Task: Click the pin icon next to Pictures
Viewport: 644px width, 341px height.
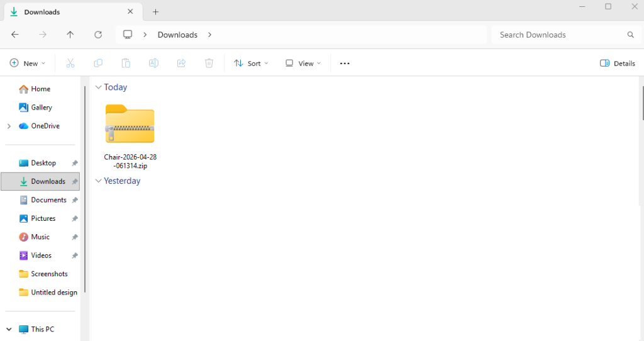Action: [75, 218]
